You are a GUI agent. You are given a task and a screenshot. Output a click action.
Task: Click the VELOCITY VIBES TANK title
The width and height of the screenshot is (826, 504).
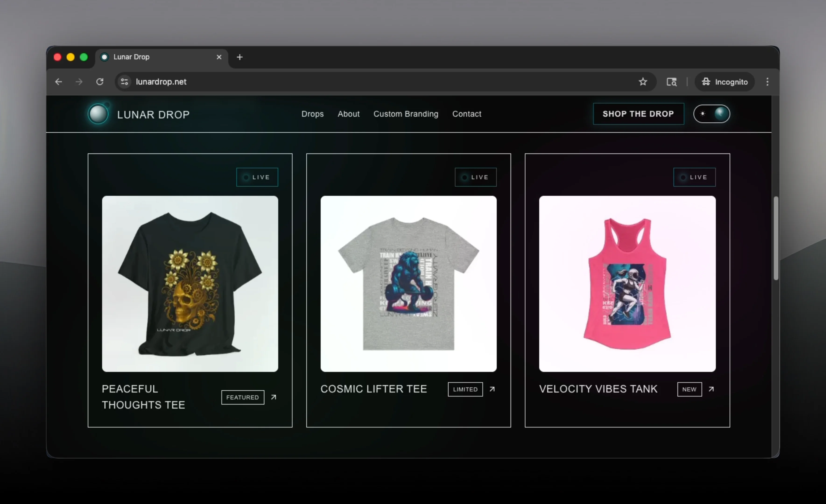point(598,389)
